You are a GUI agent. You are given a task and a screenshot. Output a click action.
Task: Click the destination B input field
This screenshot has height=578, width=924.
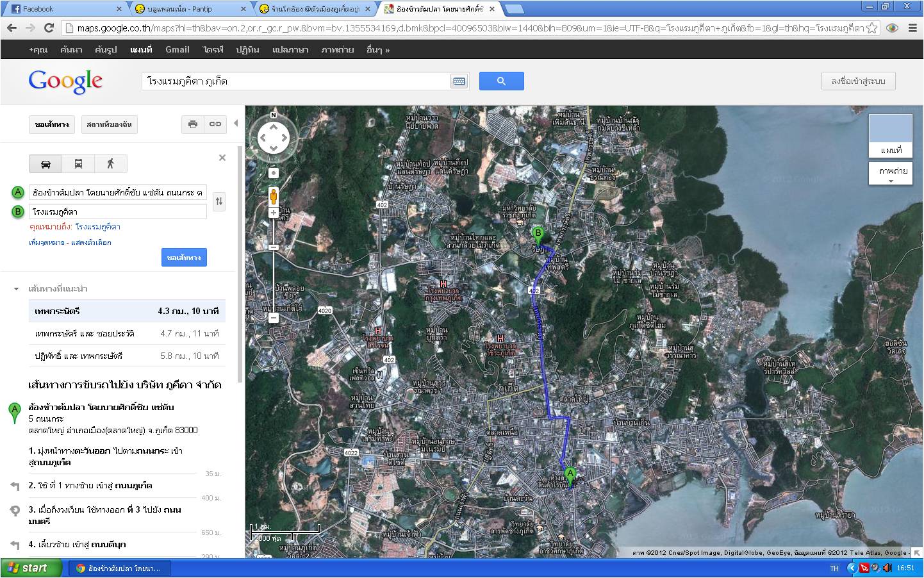pyautogui.click(x=118, y=211)
